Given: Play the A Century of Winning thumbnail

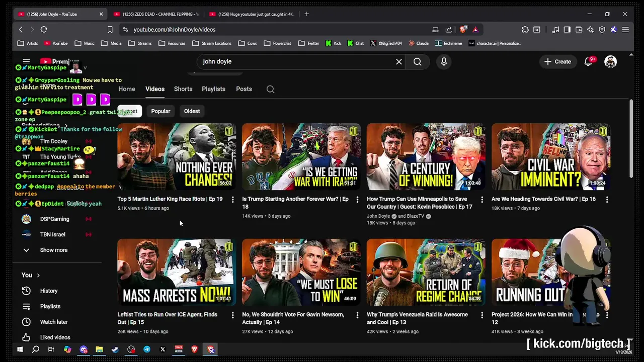Looking at the screenshot, I should (426, 157).
